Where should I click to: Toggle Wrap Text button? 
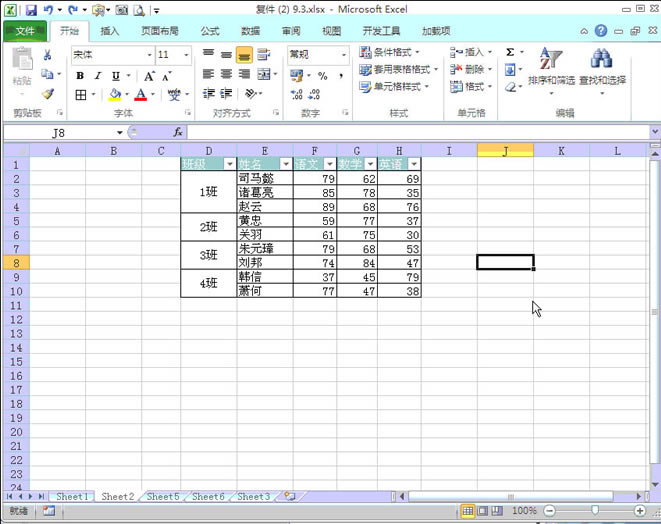(263, 54)
